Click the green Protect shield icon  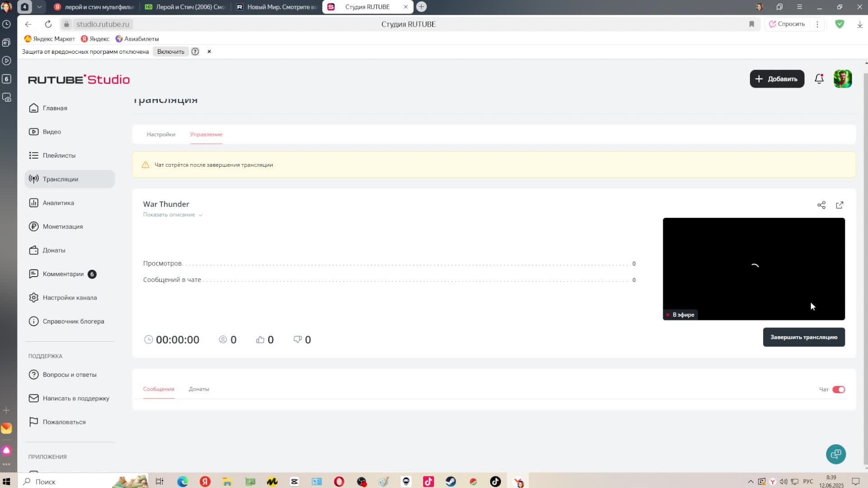(840, 24)
